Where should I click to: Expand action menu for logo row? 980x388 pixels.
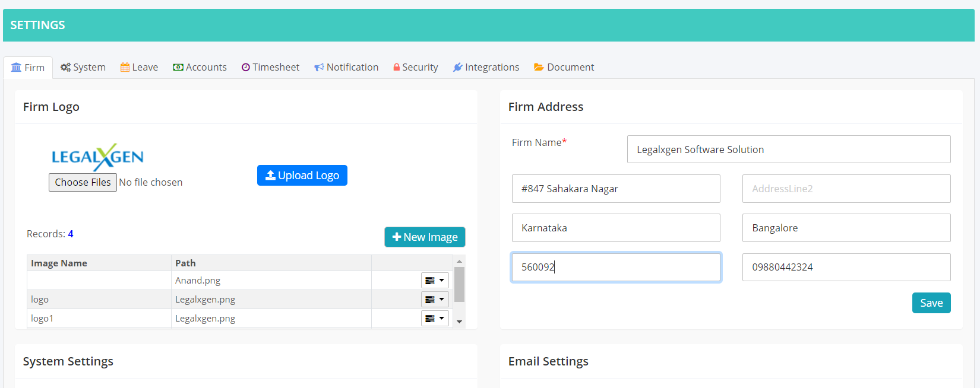click(435, 300)
